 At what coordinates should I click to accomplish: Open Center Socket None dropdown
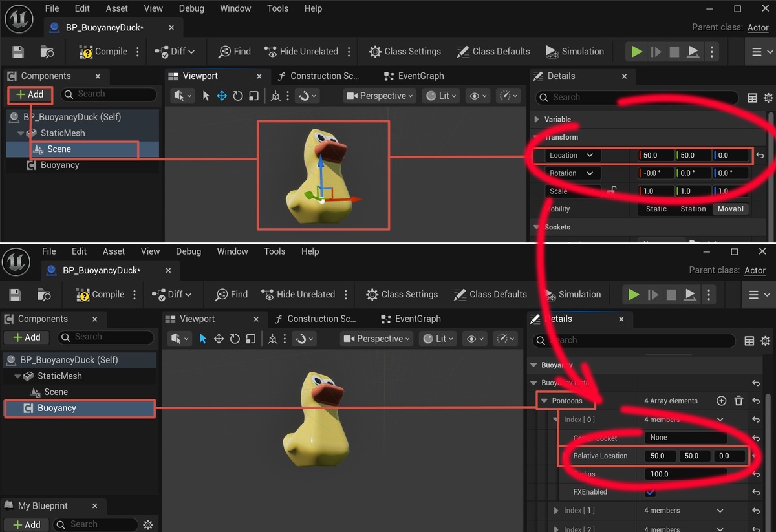[x=685, y=438]
